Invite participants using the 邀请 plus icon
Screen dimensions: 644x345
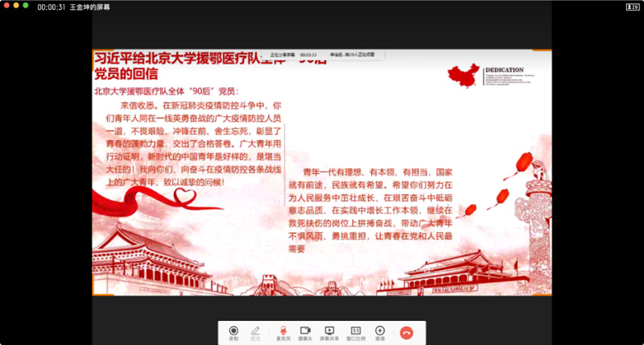(380, 332)
